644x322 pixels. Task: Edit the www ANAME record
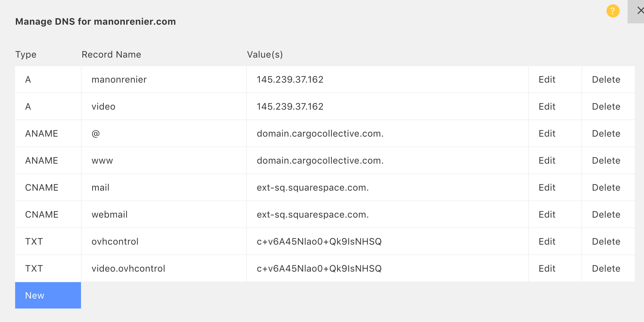point(547,161)
